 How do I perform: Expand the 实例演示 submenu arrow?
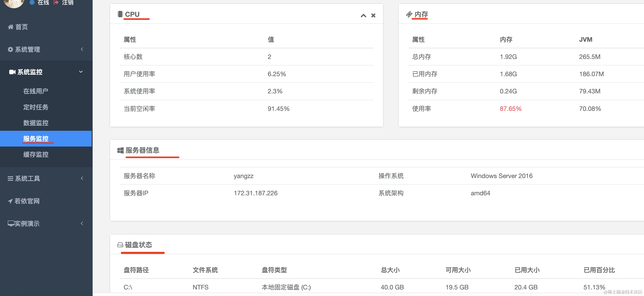tap(82, 223)
